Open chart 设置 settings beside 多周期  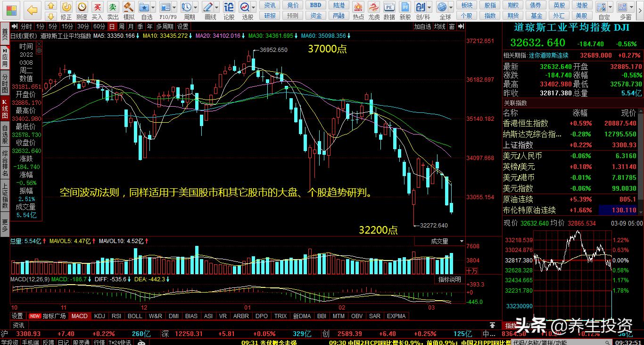(x=182, y=26)
